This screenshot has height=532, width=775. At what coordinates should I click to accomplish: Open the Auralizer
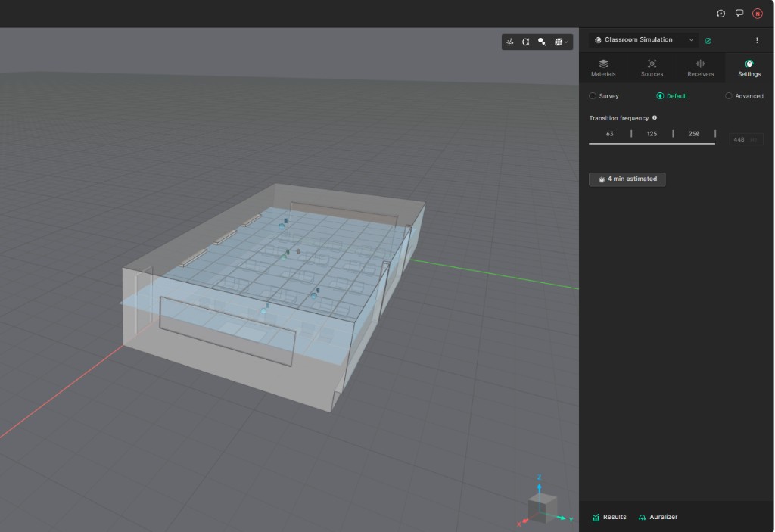click(658, 517)
